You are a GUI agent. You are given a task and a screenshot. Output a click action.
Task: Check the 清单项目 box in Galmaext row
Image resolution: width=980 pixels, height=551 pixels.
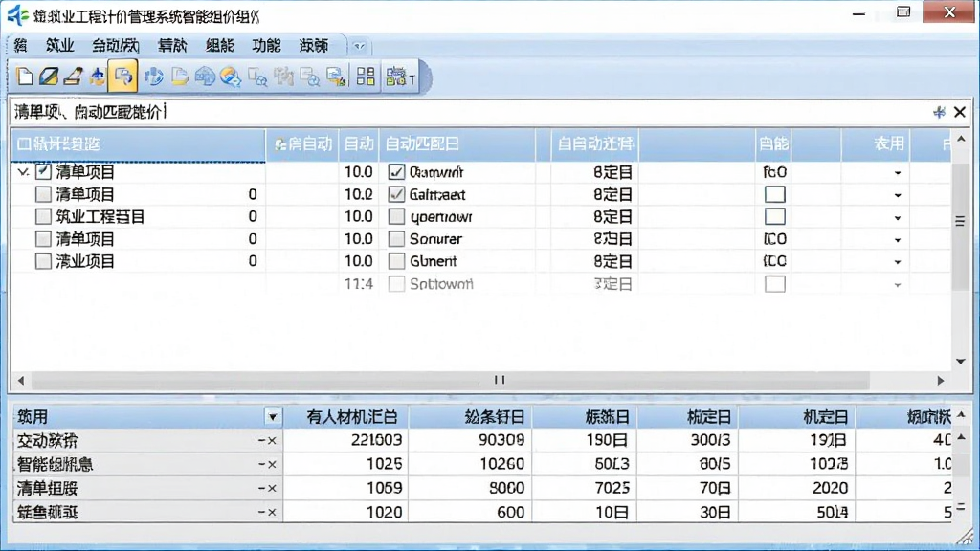pyautogui.click(x=43, y=194)
